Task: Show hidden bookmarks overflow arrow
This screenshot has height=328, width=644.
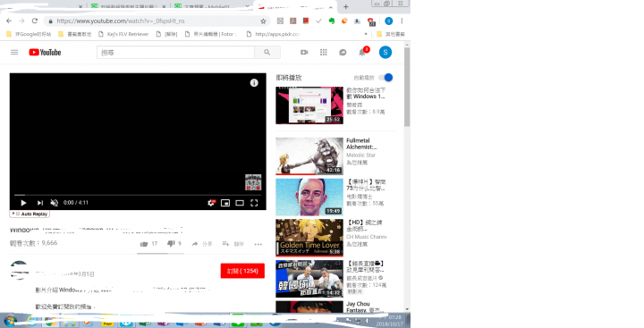Action: click(366, 34)
